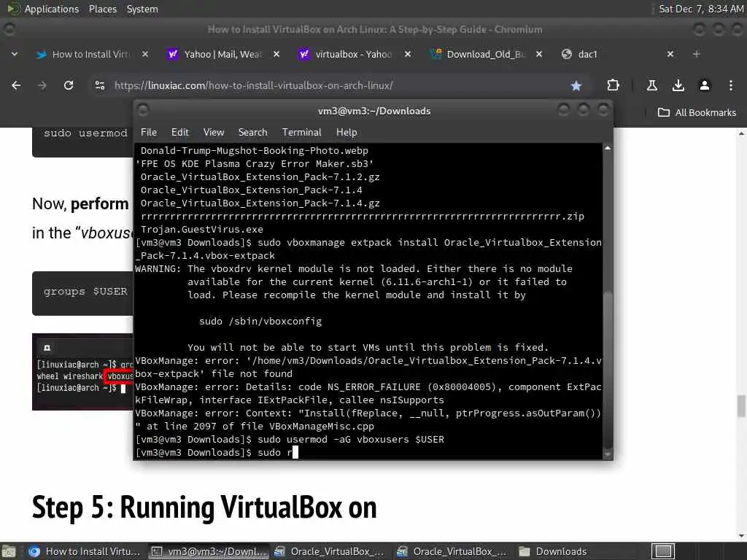Add a new browser tab
The image size is (747, 560).
[x=697, y=54]
